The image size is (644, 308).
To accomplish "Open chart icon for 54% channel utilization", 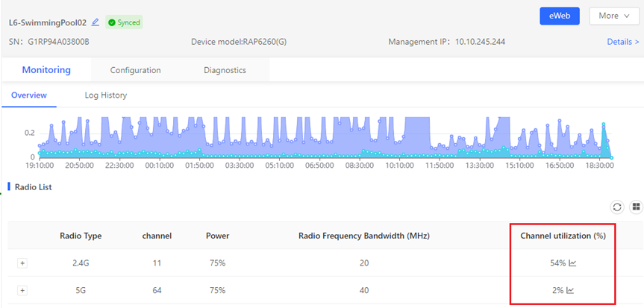I will pyautogui.click(x=572, y=263).
